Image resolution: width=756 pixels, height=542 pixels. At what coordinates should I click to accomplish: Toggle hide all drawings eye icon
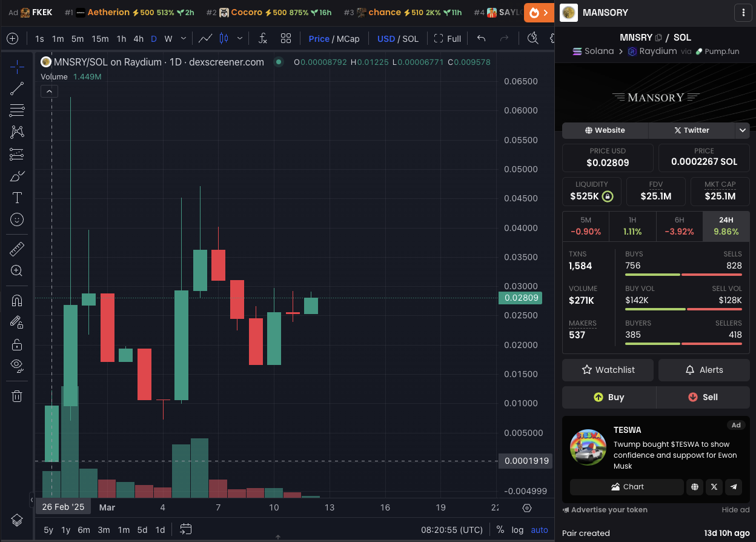point(17,366)
